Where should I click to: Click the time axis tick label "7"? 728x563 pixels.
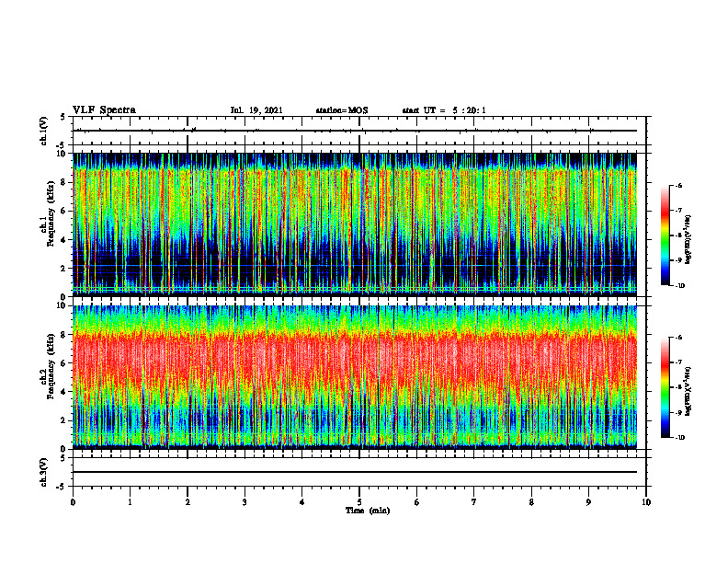[x=474, y=502]
